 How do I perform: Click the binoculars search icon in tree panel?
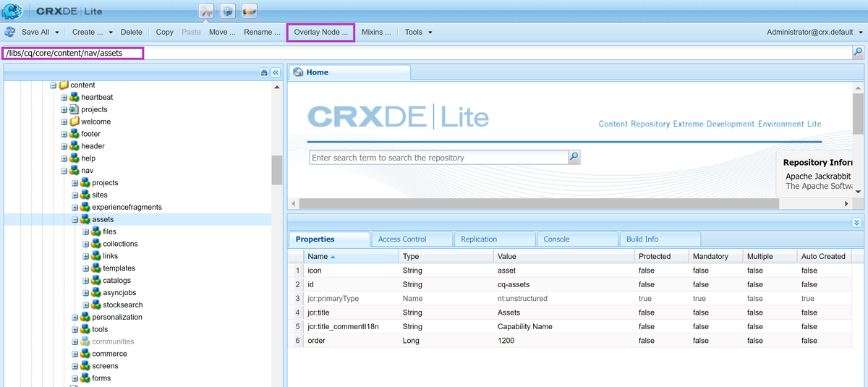(264, 72)
